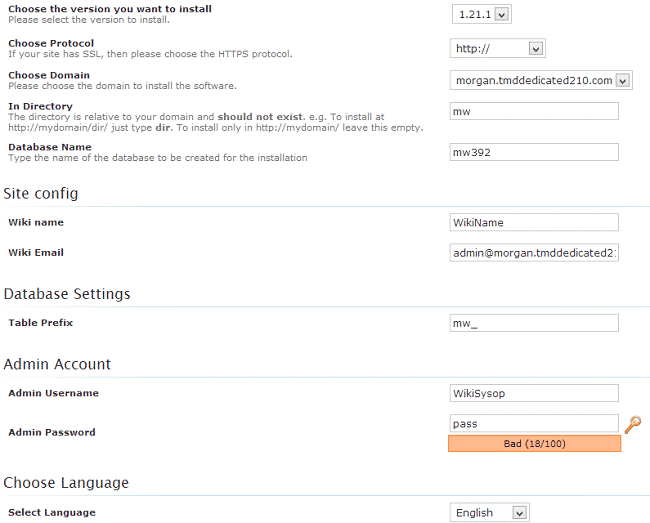Click the Admin Account section heading
This screenshot has width=650, height=523.
pyautogui.click(x=57, y=364)
